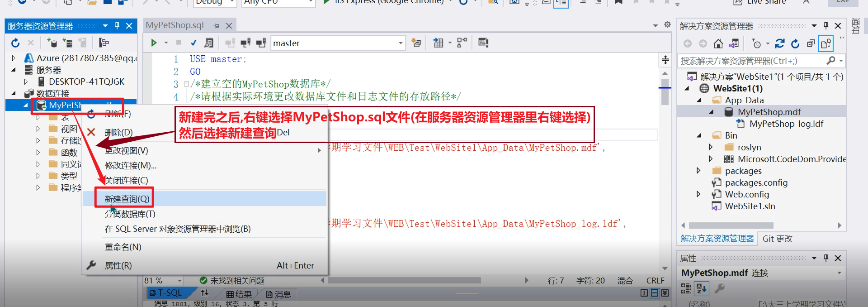Click the new query window icon beside master
The image size is (868, 307).
point(416,43)
